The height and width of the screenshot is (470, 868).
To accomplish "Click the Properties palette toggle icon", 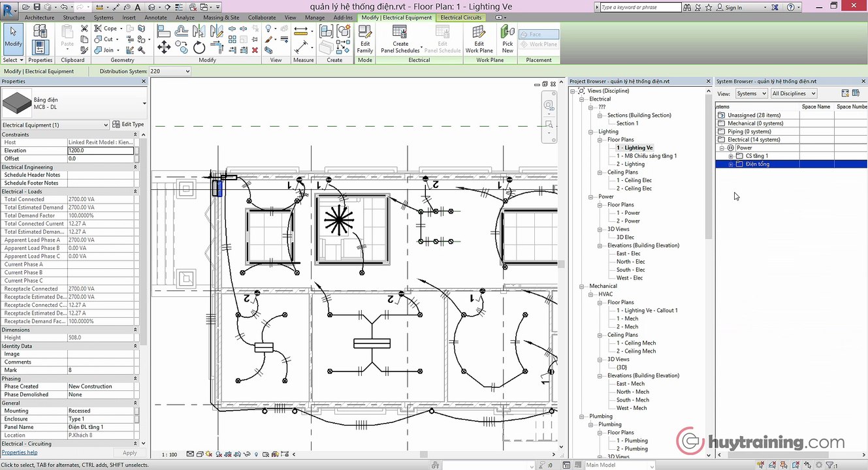I will [x=40, y=47].
